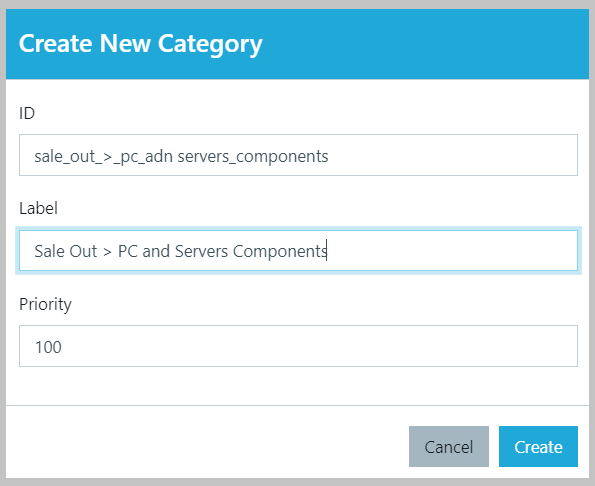
Task: Place cursor on the '100' priority value
Action: 48,347
